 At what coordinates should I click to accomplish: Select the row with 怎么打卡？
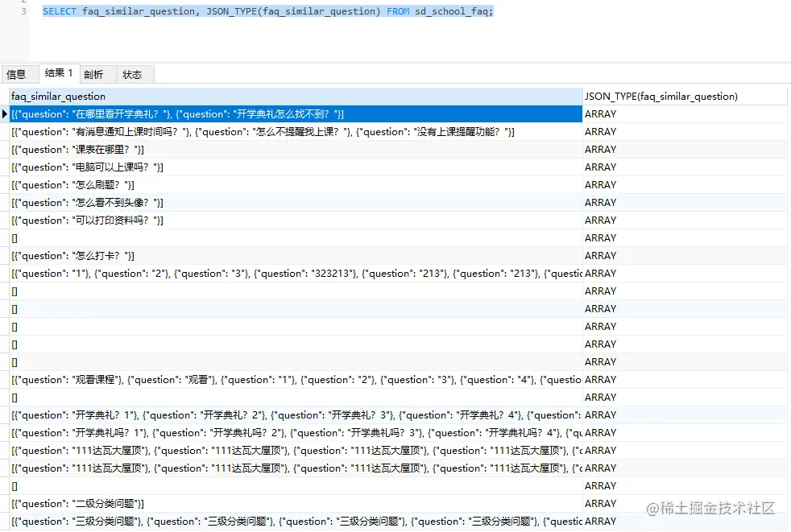tap(296, 256)
